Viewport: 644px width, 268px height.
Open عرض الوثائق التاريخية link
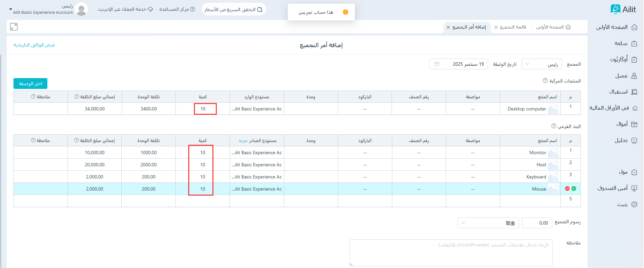click(34, 45)
